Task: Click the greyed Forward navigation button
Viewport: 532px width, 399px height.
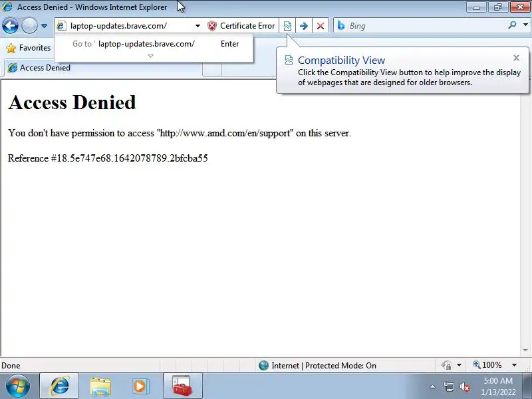Action: [29, 26]
